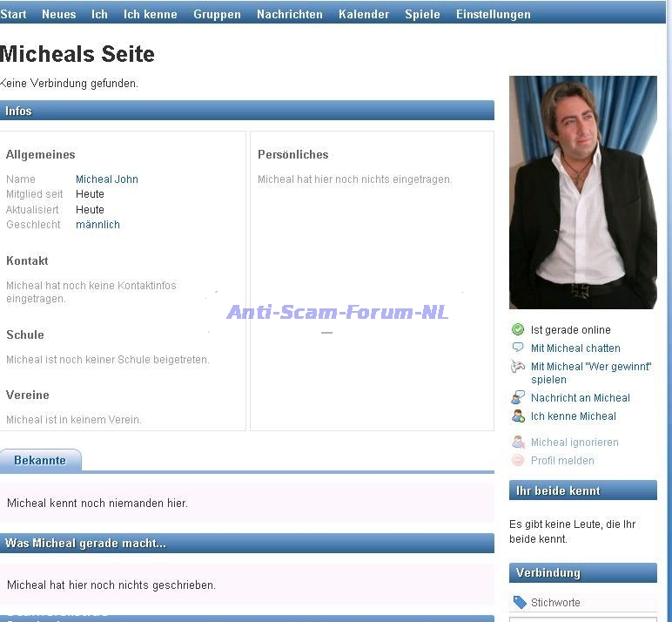Click the blue tag icon beside Stichworte
Screen dimensions: 672x622
point(520,602)
